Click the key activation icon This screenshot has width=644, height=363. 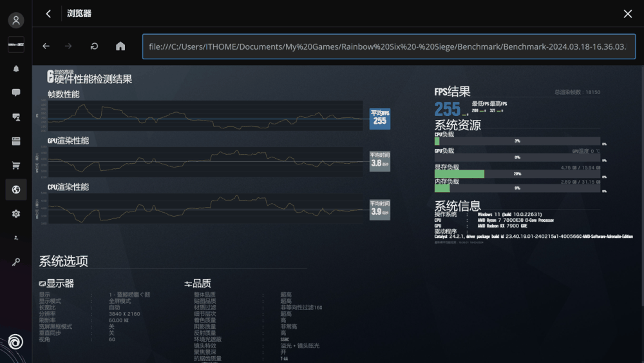16,262
